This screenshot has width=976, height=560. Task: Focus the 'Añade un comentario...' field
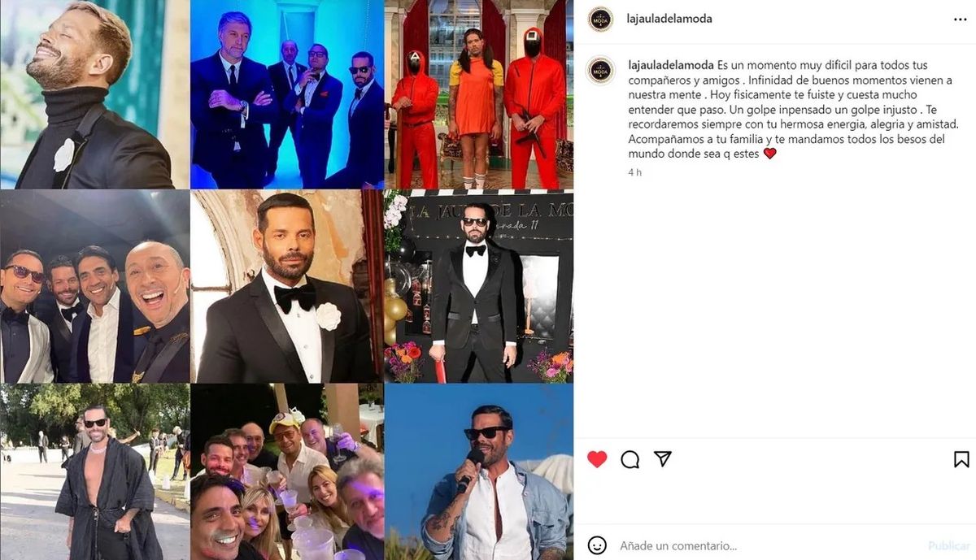coord(769,546)
